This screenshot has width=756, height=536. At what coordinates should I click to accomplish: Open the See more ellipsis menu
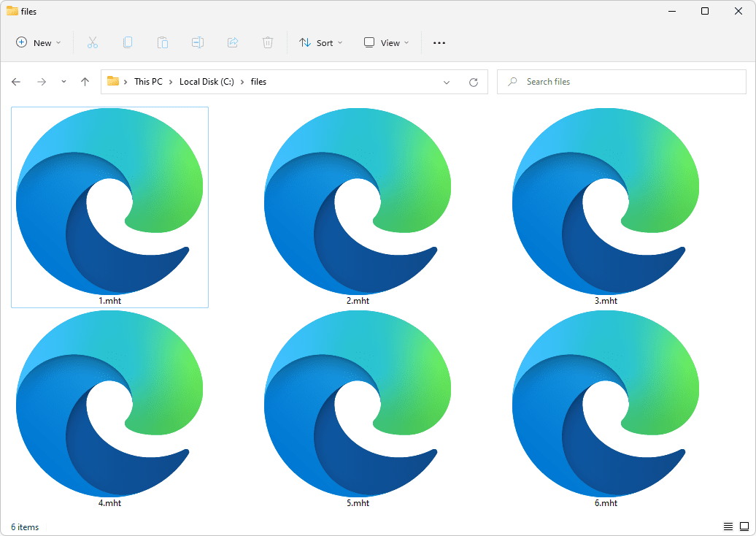click(439, 43)
